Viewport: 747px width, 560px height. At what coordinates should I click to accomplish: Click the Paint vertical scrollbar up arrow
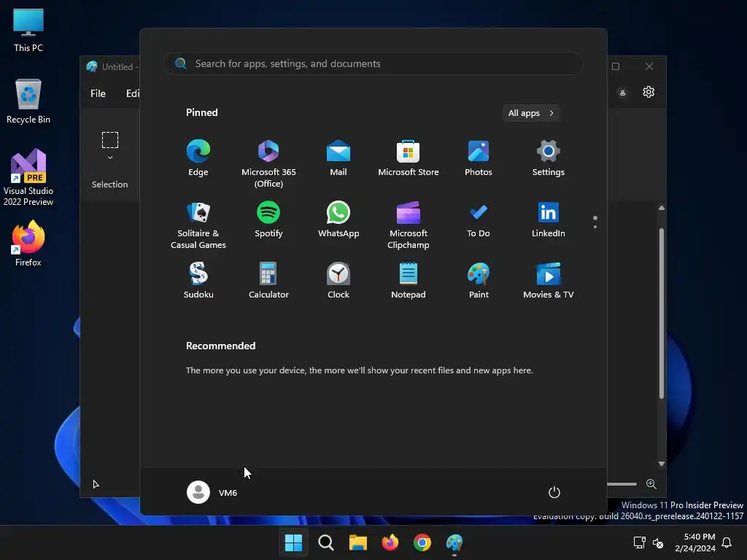661,208
